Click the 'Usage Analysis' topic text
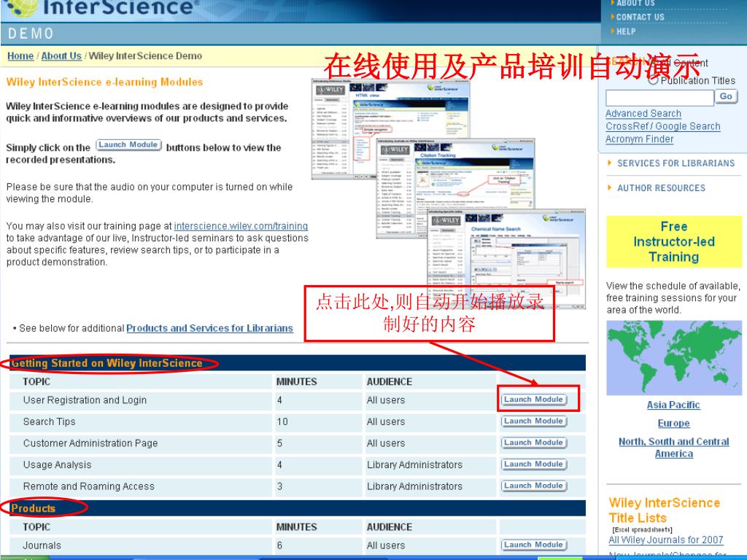 (57, 464)
